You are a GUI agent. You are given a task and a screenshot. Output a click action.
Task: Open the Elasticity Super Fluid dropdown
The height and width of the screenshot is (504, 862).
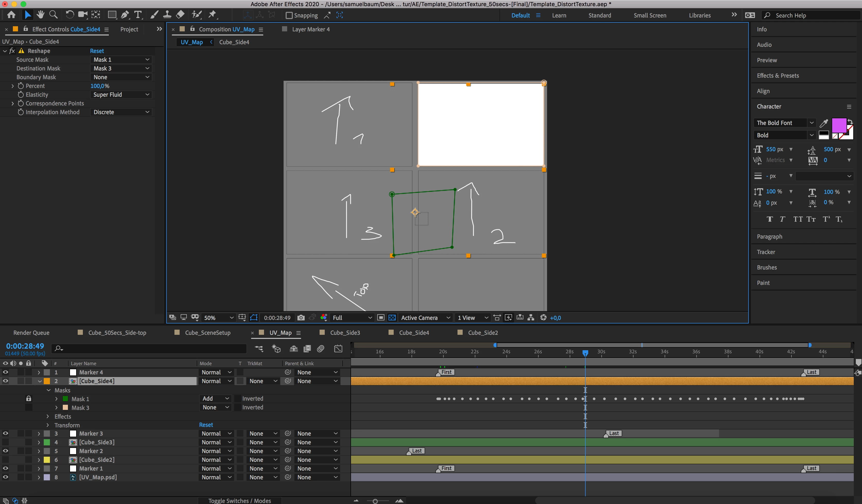pyautogui.click(x=121, y=95)
